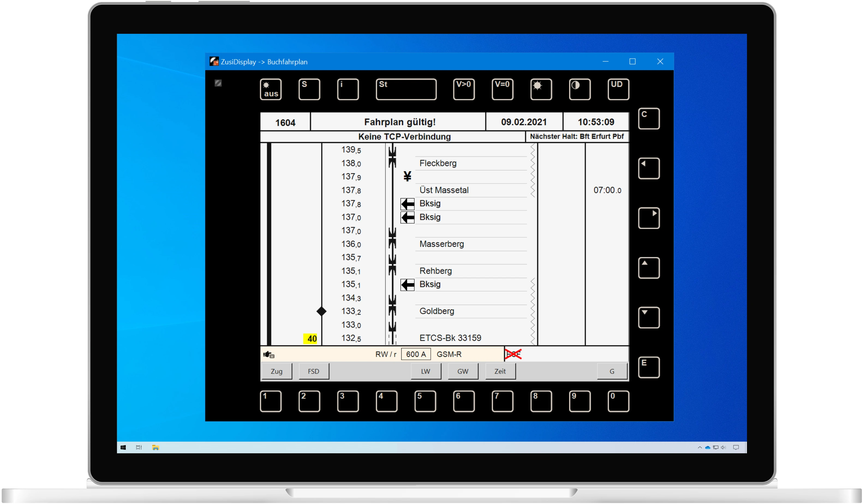
Task: Click the half-circle contrast softkey
Action: point(579,89)
